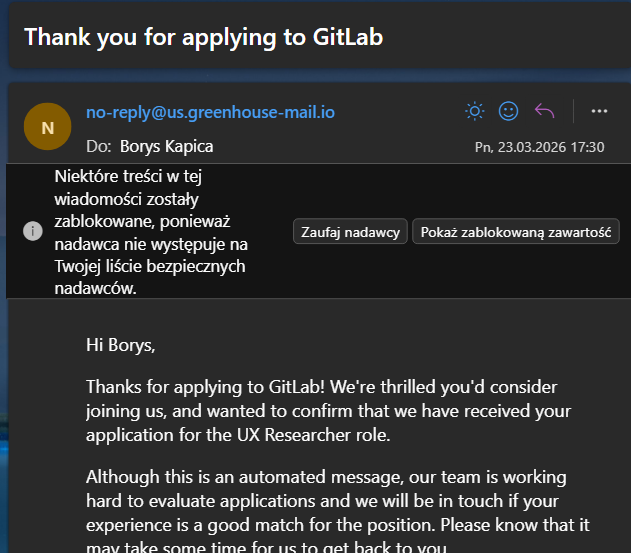Show blocked content with Pokaż zablokowaną zawartość
This screenshot has width=631, height=553.
[x=516, y=232]
